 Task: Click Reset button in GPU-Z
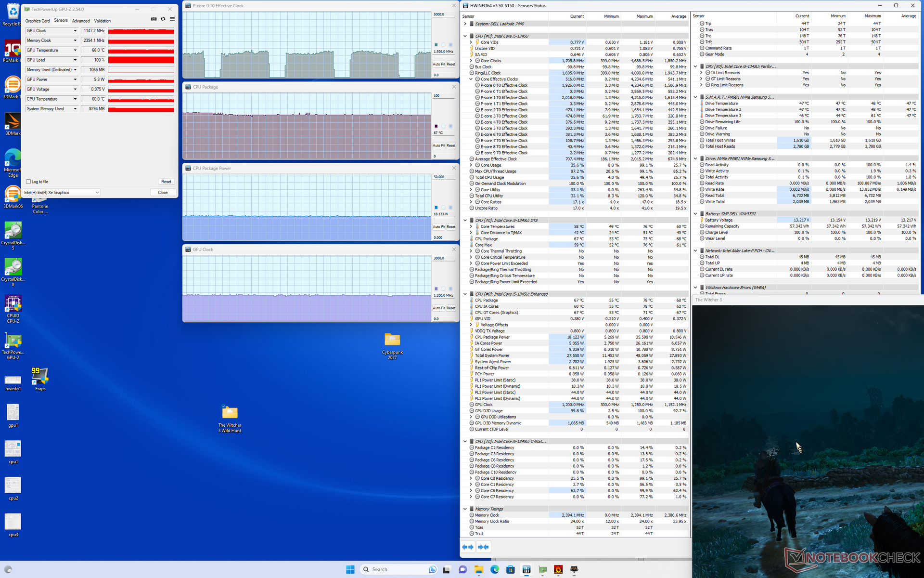[166, 182]
